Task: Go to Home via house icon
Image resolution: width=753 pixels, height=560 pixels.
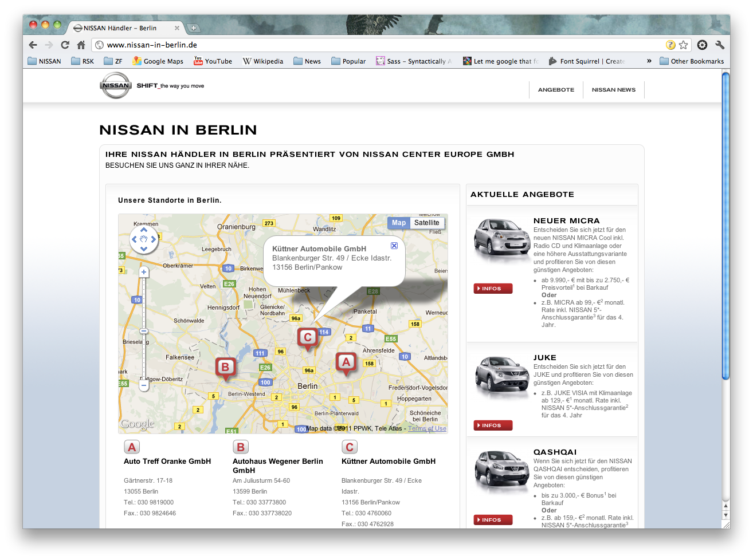Action: pos(81,45)
